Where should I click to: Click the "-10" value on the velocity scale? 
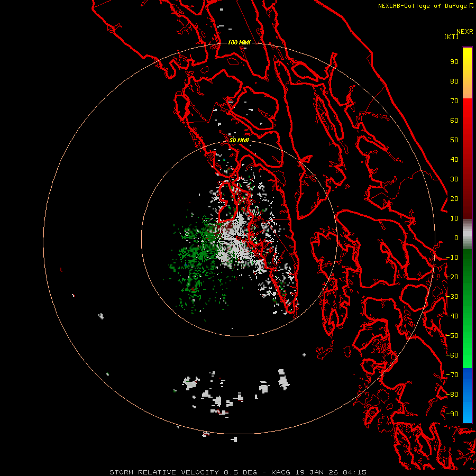click(452, 258)
